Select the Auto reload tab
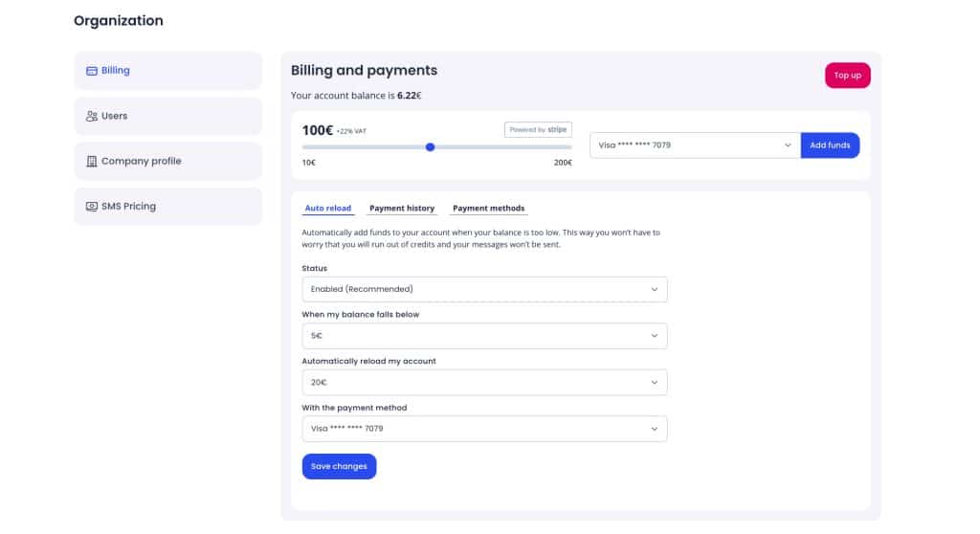 [x=328, y=209]
